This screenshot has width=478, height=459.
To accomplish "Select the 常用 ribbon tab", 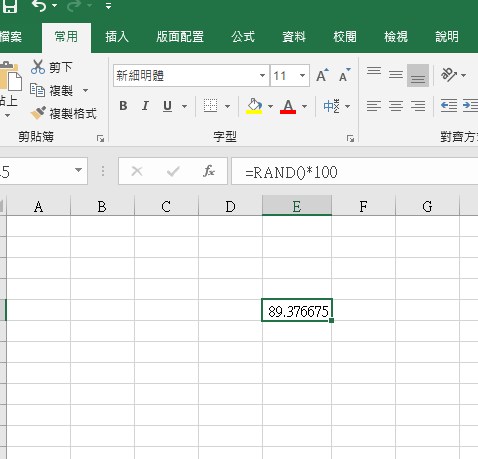I will [x=66, y=37].
